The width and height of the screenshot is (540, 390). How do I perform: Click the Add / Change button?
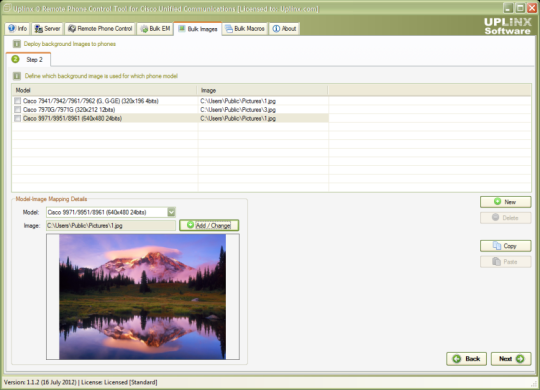point(209,225)
